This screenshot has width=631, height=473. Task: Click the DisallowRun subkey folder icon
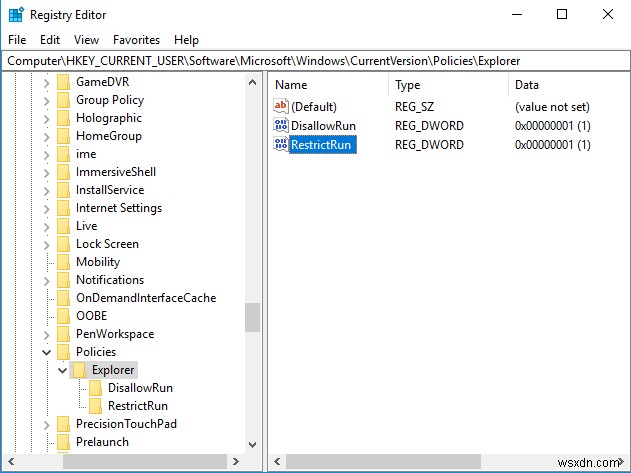point(95,388)
